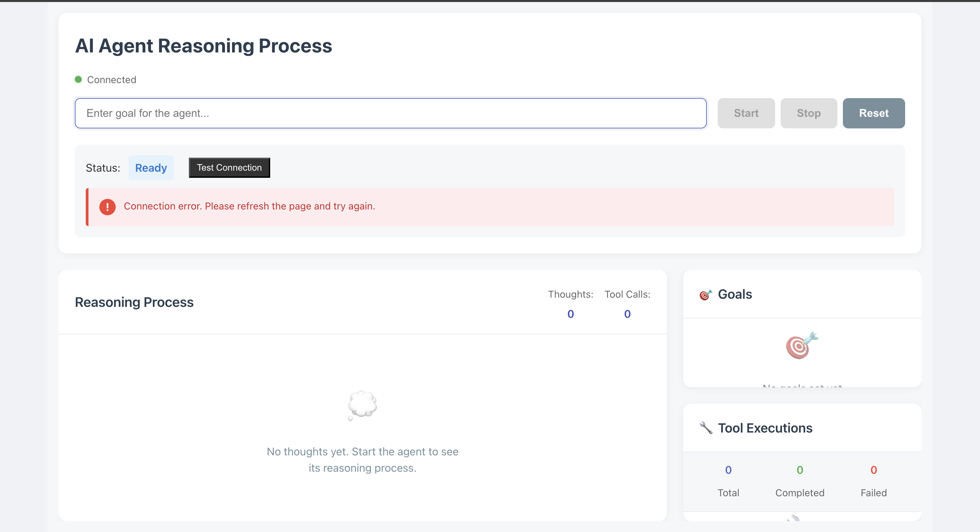Click the dart target icon beside Goals heading
This screenshot has height=532, width=980.
tap(706, 294)
